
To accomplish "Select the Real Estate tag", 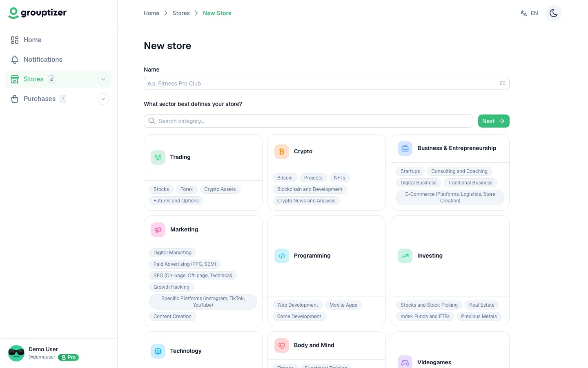I will (482, 305).
